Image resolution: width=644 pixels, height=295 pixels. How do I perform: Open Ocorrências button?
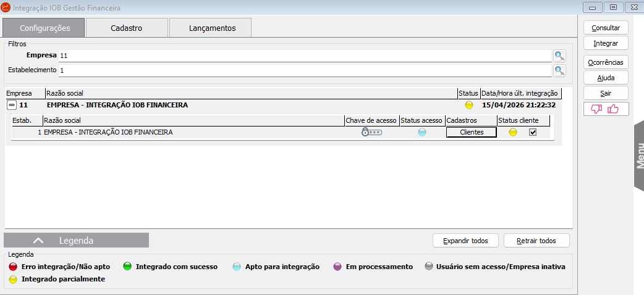[606, 62]
